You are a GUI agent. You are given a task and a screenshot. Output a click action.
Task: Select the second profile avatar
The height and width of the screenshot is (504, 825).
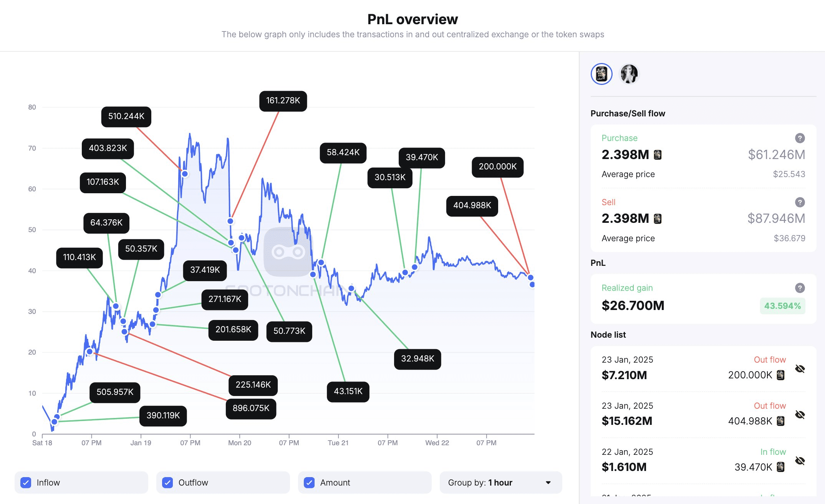[629, 74]
